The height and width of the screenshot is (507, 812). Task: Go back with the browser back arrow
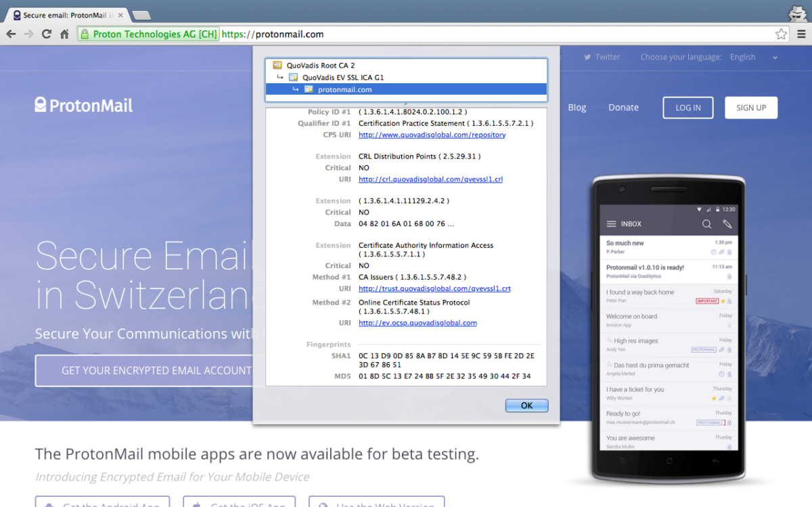[x=12, y=34]
